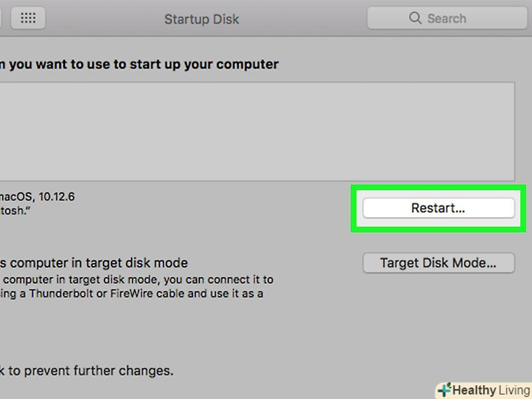Click the partially visible navigation button at left edge

2,18
